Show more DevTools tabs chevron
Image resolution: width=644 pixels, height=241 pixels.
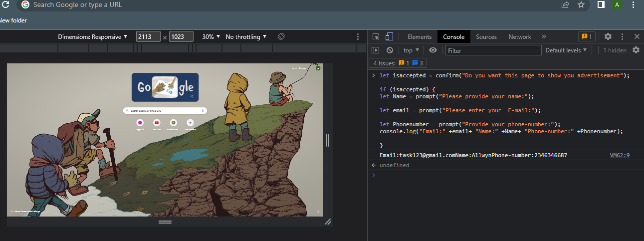tap(544, 36)
